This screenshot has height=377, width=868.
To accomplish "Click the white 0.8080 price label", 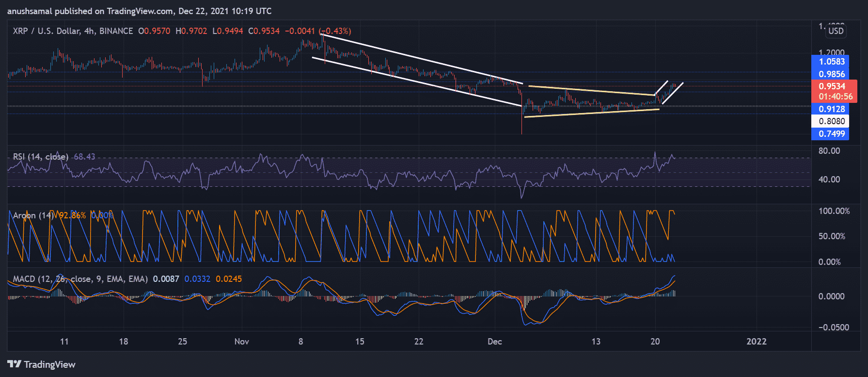I will 831,121.
